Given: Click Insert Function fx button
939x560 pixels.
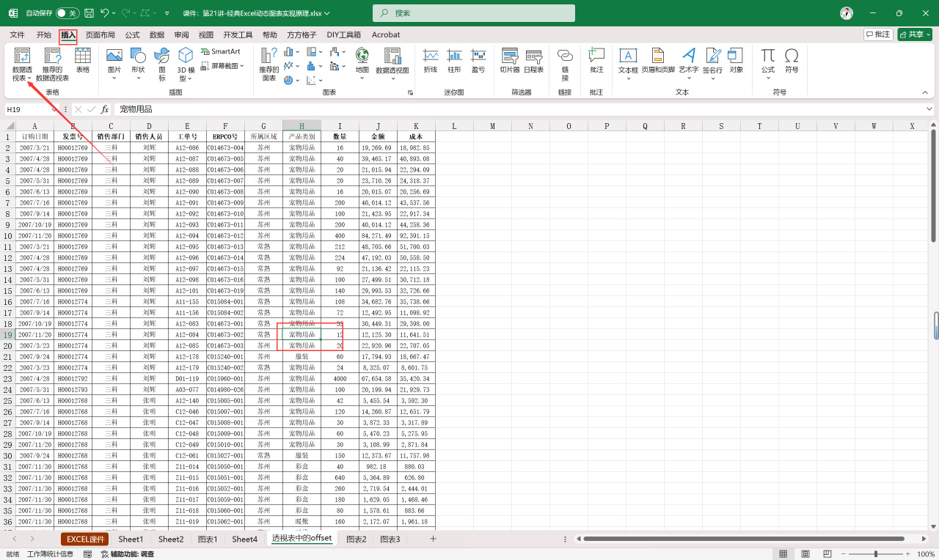Looking at the screenshot, I should coord(105,109).
